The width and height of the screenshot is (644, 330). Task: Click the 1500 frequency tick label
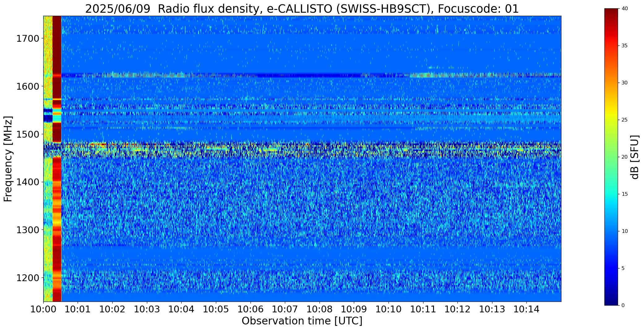click(x=28, y=134)
